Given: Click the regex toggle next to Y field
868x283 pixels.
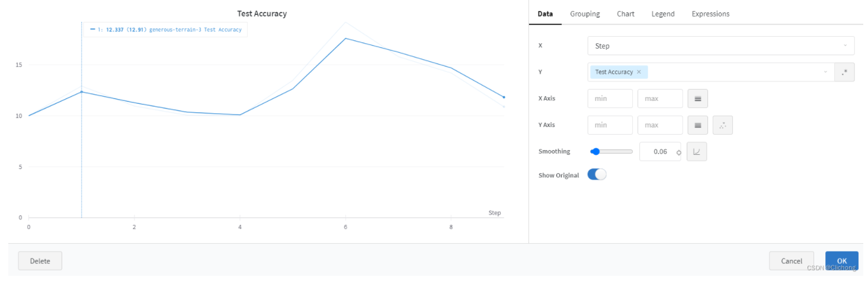Looking at the screenshot, I should [844, 72].
